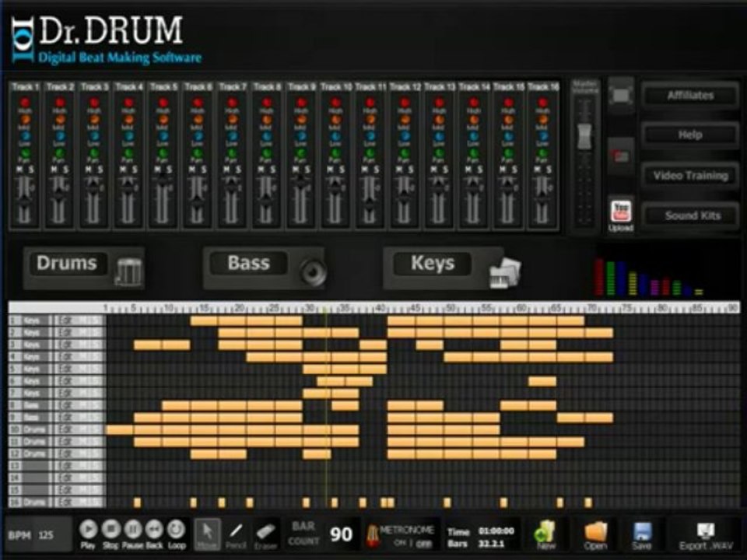The width and height of the screenshot is (747, 560).
Task: Click Track 1 Low blue knob
Action: (25, 136)
